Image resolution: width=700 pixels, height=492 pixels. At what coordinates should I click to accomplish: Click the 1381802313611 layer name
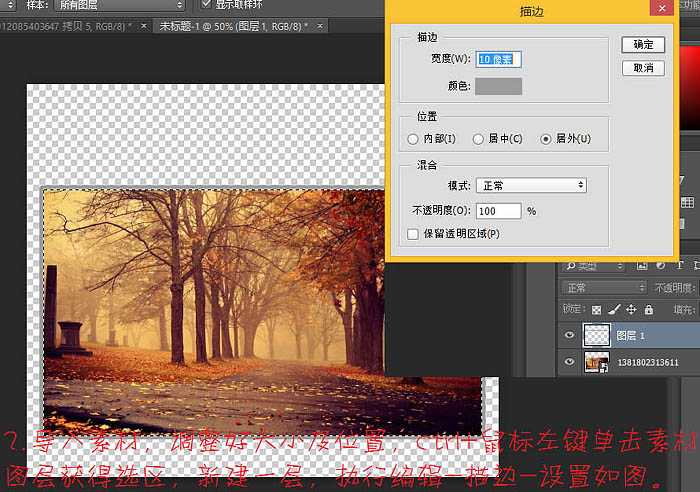click(x=648, y=362)
